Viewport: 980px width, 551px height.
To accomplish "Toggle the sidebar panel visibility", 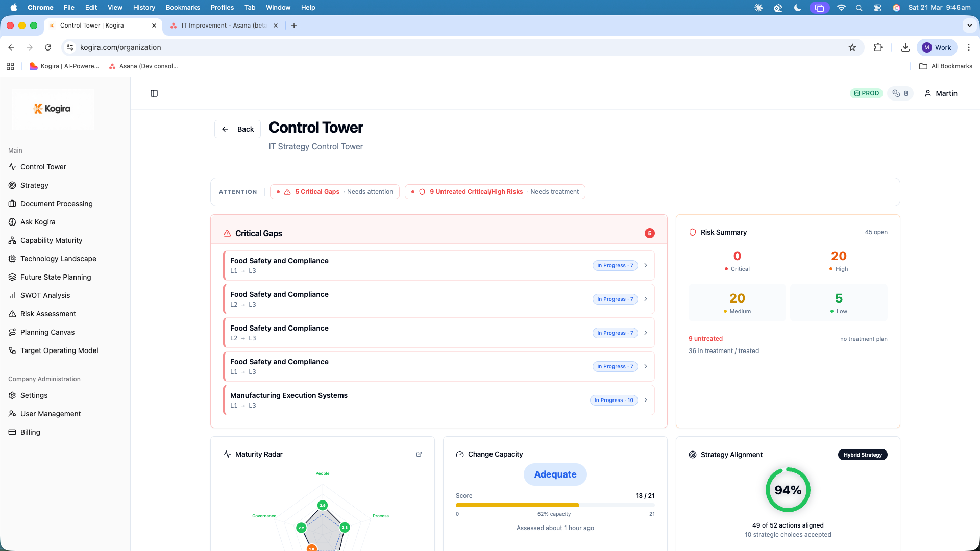I will point(154,93).
